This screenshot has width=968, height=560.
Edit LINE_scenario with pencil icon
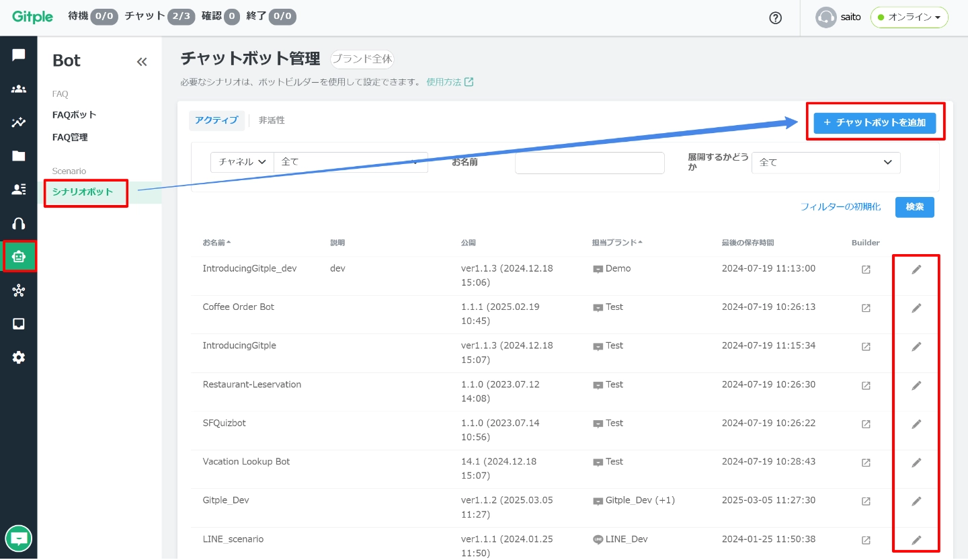(x=916, y=540)
